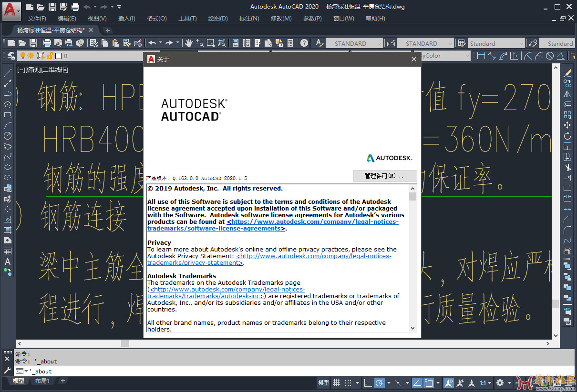This screenshot has height=392, width=577.
Task: Select the Line draw tool
Action: [x=8, y=73]
